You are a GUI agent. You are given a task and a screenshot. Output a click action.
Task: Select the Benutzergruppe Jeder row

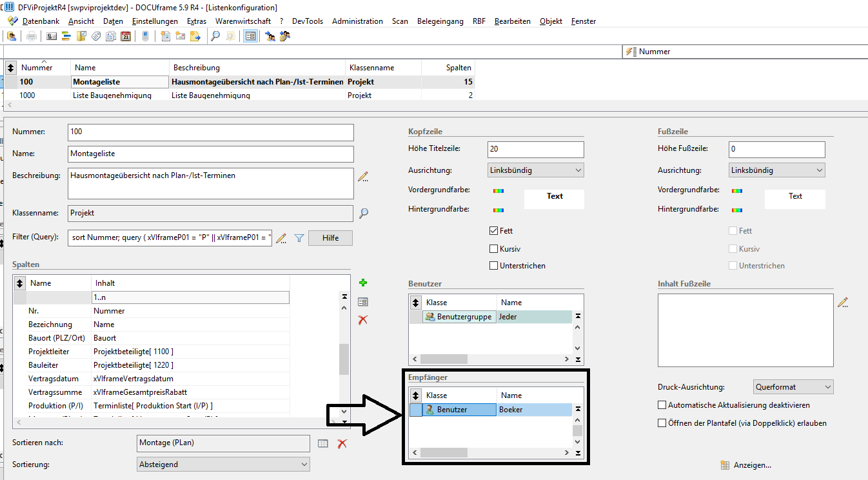pos(491,317)
